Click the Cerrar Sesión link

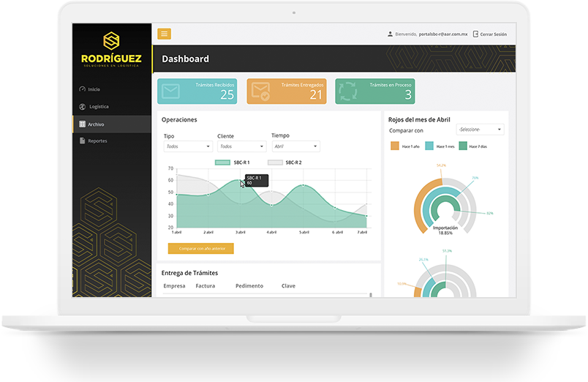pyautogui.click(x=494, y=34)
